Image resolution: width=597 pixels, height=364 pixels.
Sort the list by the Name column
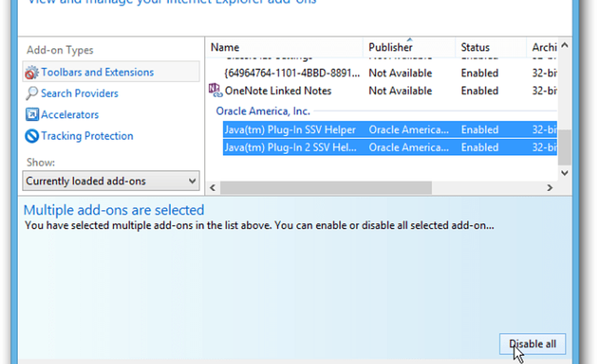[x=284, y=47]
